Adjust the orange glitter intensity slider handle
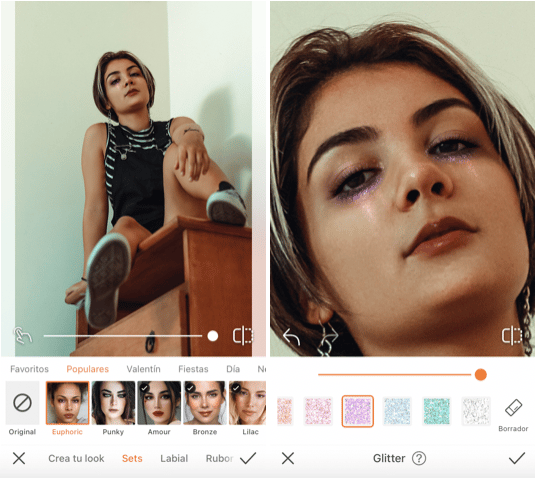 pos(480,375)
